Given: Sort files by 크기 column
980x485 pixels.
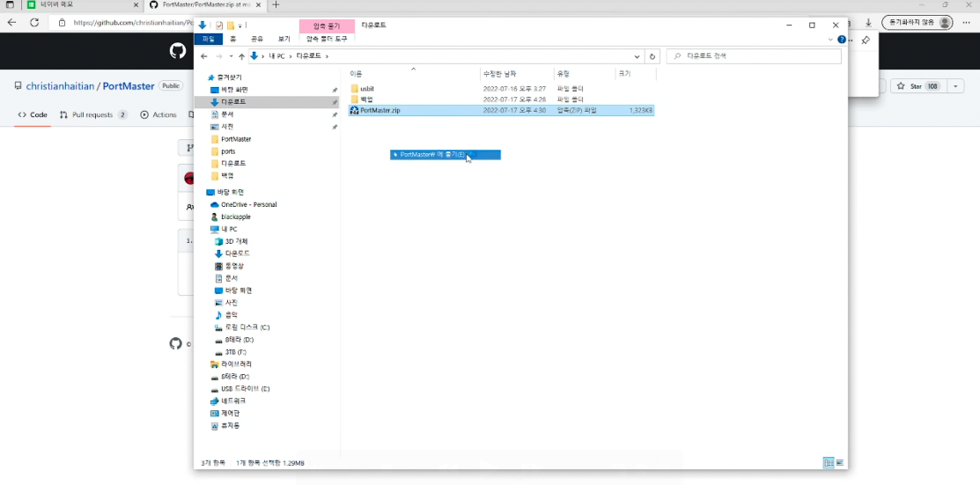Looking at the screenshot, I should pyautogui.click(x=636, y=74).
